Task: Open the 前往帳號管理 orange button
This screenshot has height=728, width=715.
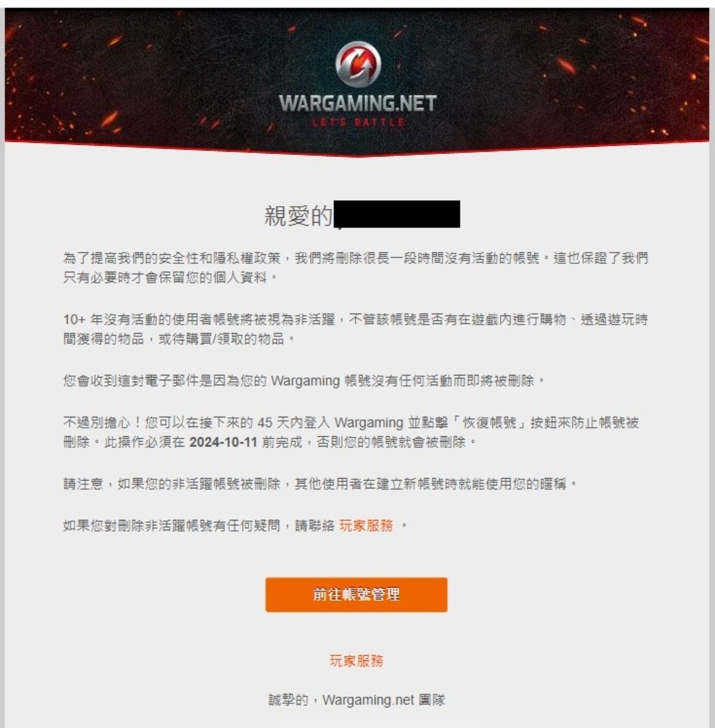Action: click(x=357, y=595)
